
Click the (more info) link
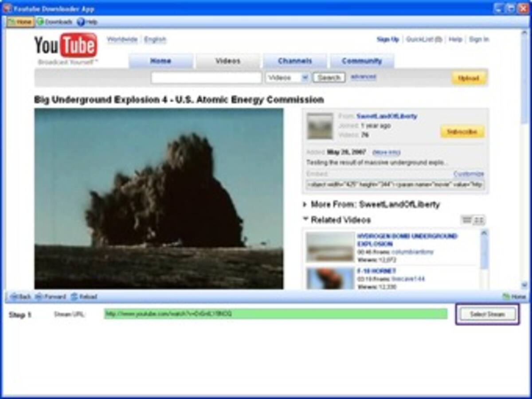(386, 153)
